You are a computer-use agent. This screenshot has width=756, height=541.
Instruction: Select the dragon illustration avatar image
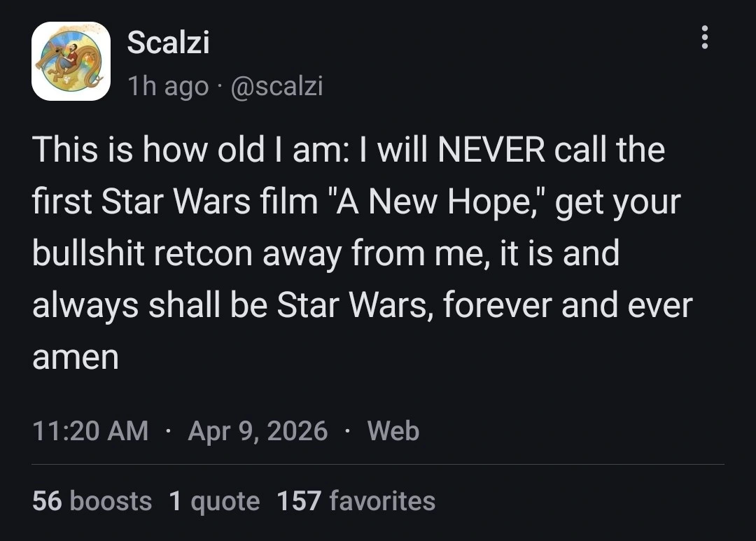[x=70, y=59]
